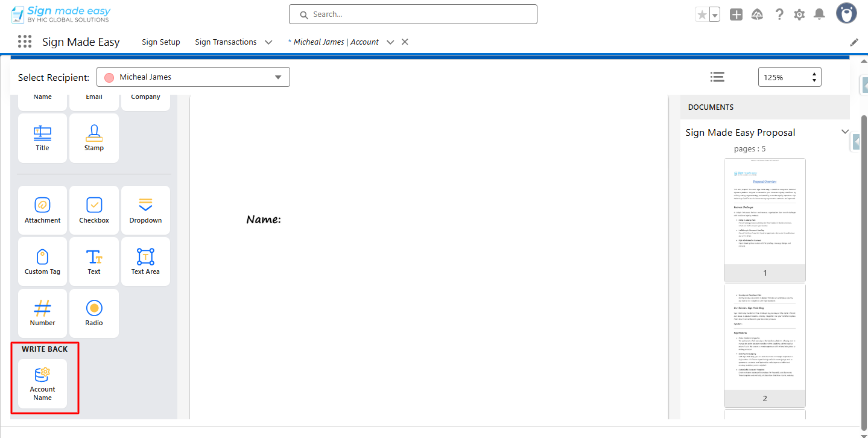Viewport: 868px width, 438px height.
Task: Expand the Micheal James tab actions chevron
Action: pos(390,42)
